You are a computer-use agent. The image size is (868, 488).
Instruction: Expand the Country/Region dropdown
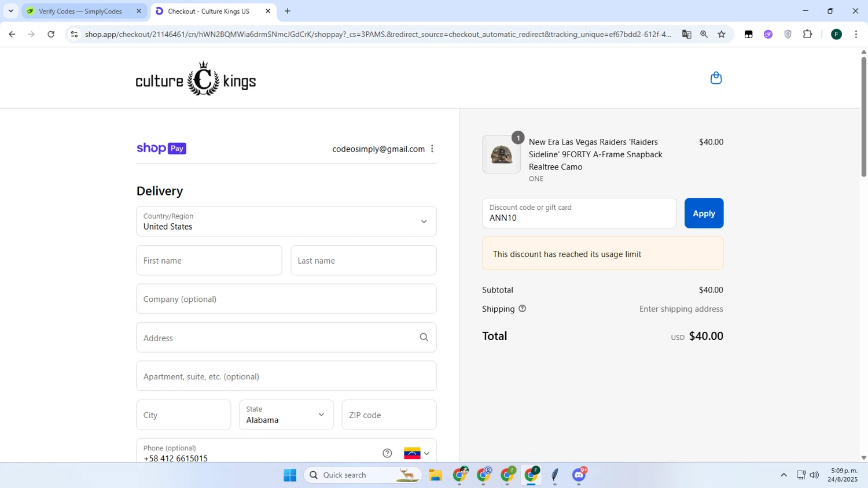(x=286, y=221)
